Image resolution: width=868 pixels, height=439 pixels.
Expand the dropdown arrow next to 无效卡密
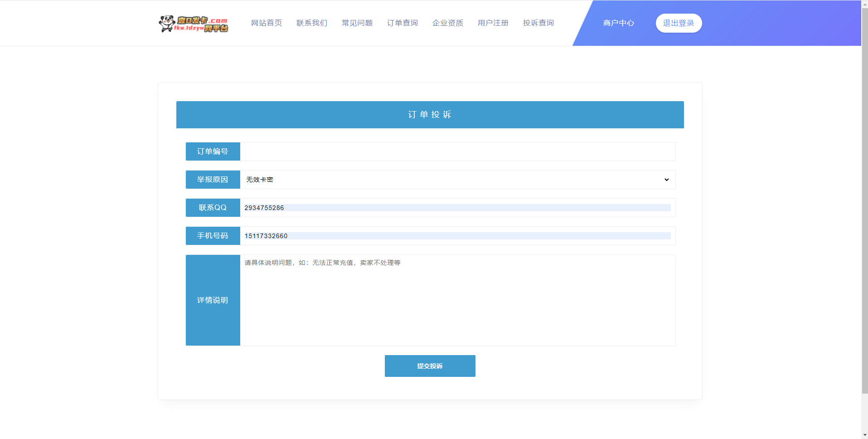click(x=666, y=180)
